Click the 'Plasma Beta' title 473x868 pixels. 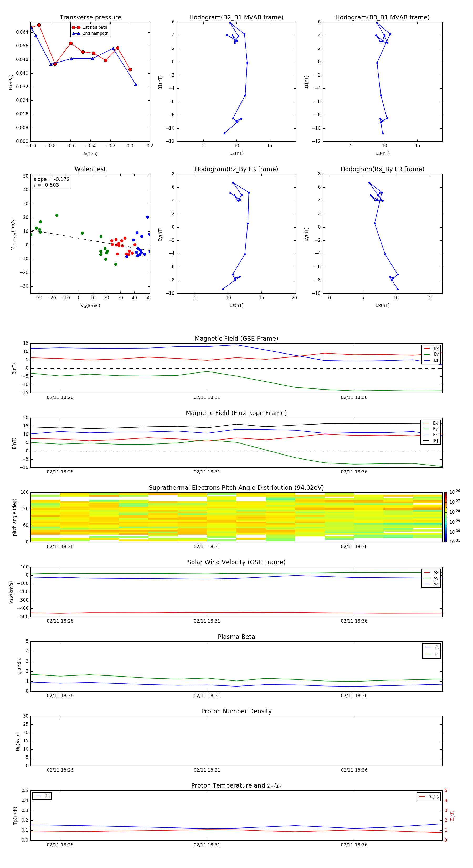[236, 637]
